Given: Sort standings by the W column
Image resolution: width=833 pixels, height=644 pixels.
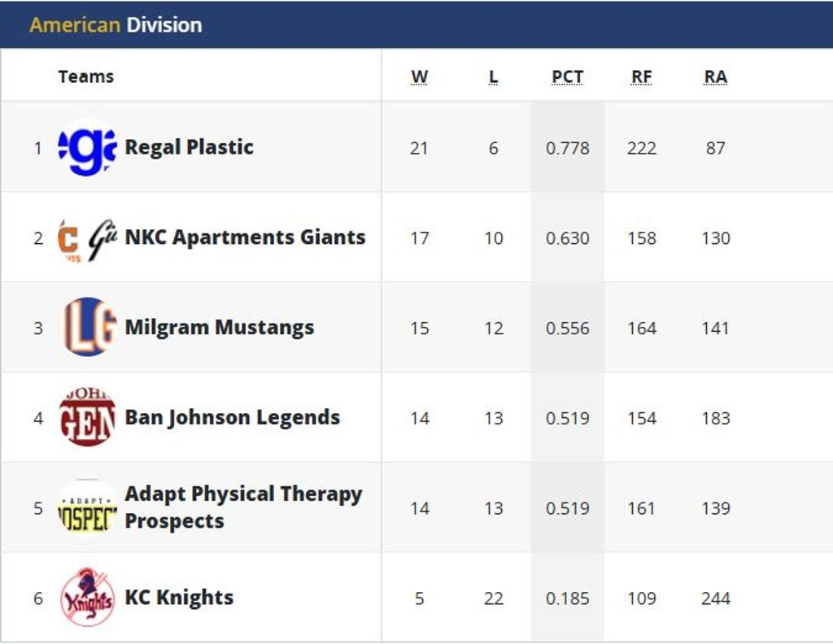Looking at the screenshot, I should point(420,75).
